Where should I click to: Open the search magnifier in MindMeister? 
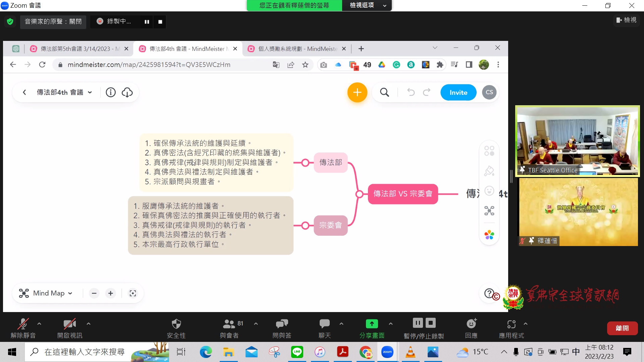[384, 93]
